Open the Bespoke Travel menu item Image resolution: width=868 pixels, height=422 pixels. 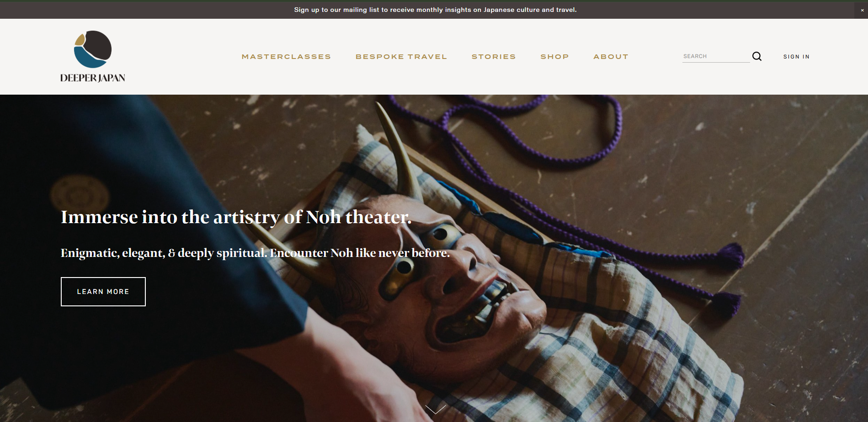coord(401,57)
